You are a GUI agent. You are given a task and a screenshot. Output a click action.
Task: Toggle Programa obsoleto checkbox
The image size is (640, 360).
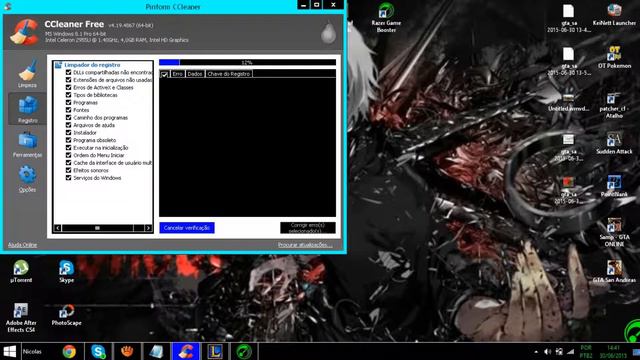point(69,140)
